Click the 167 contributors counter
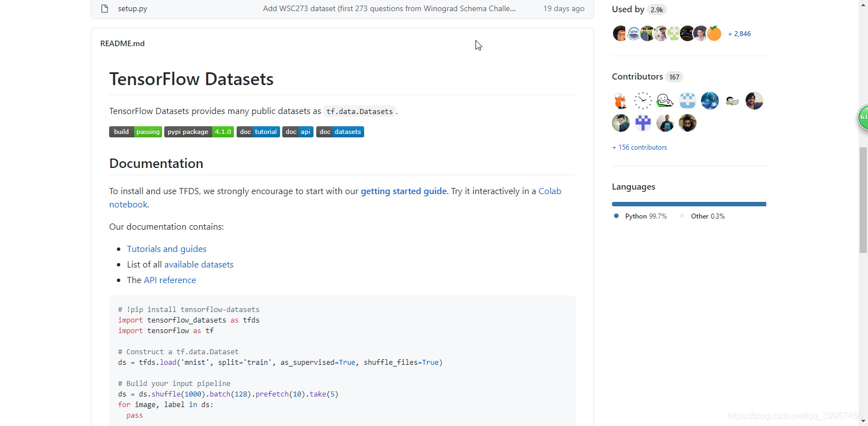 pos(674,77)
